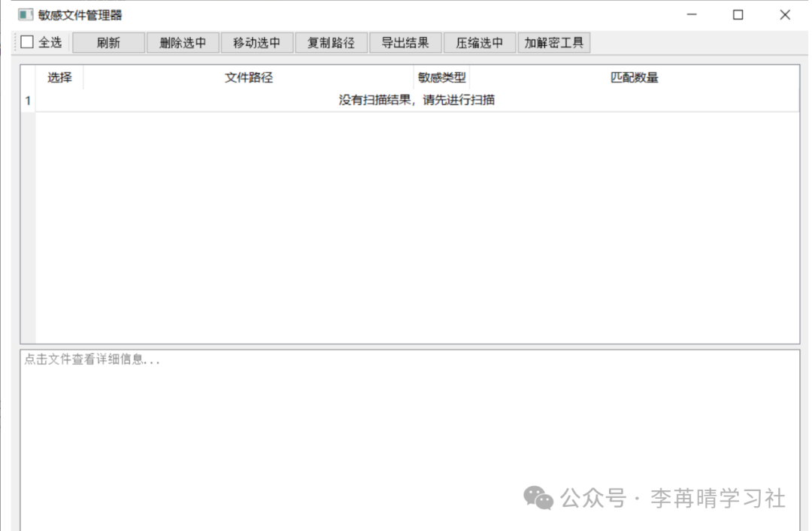This screenshot has width=812, height=531.
Task: Click the 敏感类型 column header
Action: pyautogui.click(x=441, y=77)
